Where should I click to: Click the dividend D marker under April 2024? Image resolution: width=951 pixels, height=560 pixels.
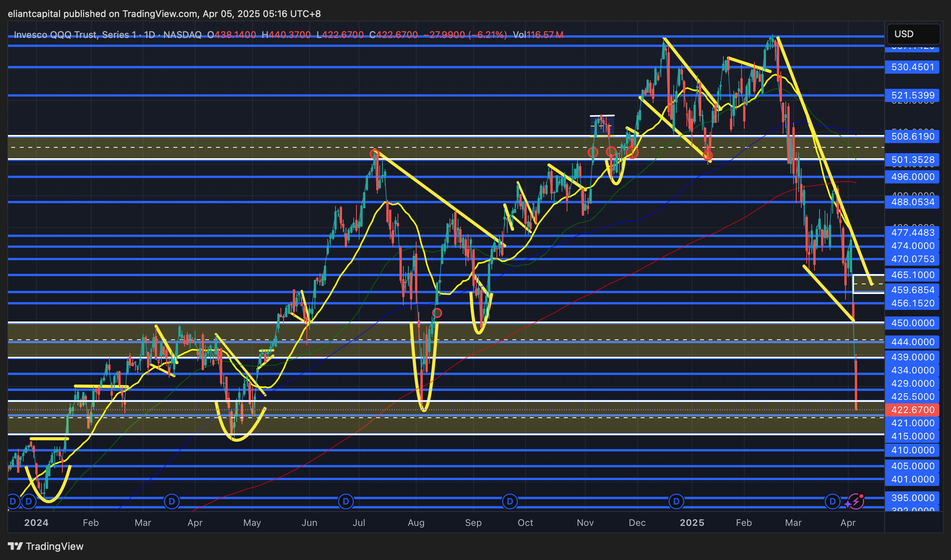[x=172, y=501]
